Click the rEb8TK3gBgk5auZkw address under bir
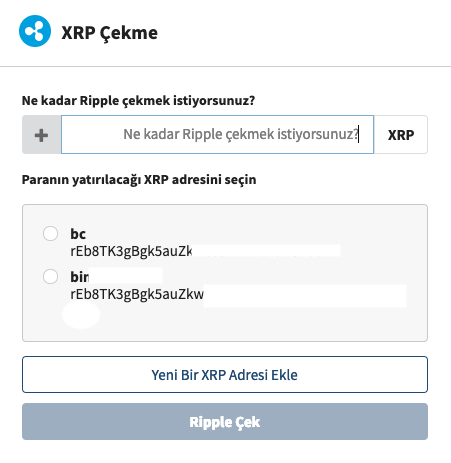 [137, 294]
